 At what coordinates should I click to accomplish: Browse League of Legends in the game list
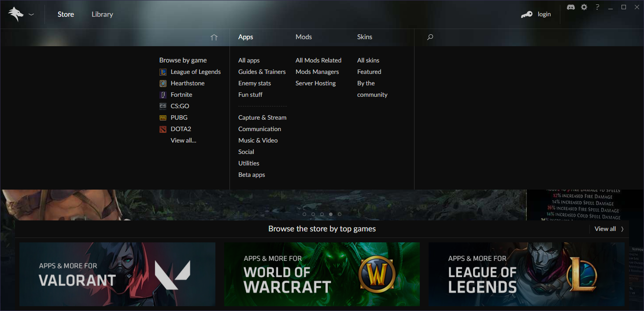pyautogui.click(x=196, y=72)
